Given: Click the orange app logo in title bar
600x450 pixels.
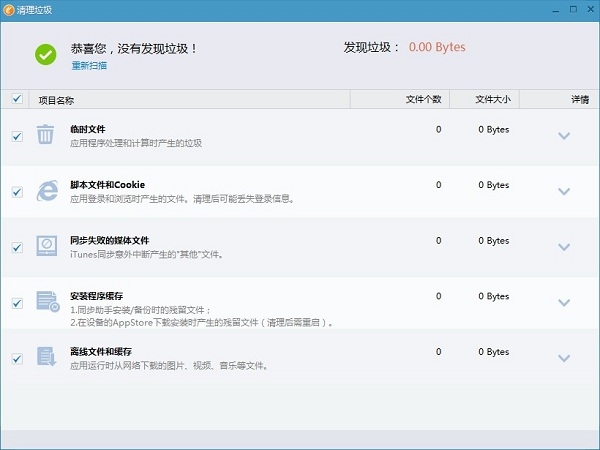Looking at the screenshot, I should pyautogui.click(x=8, y=10).
